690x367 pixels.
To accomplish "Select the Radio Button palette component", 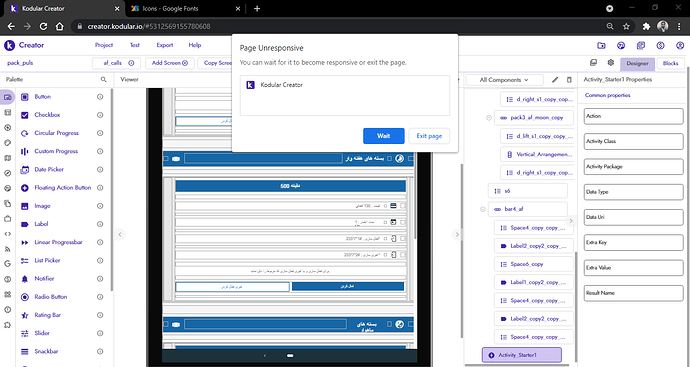I will pyautogui.click(x=51, y=297).
